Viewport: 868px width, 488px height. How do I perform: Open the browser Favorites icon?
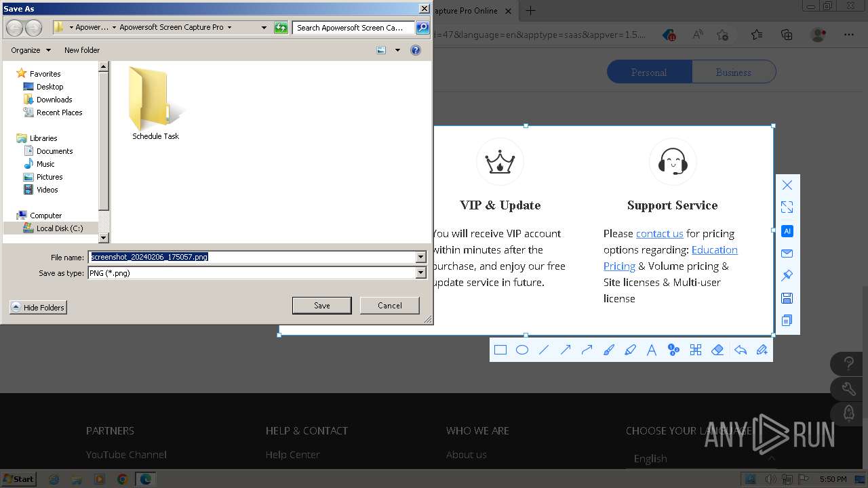[x=757, y=35]
